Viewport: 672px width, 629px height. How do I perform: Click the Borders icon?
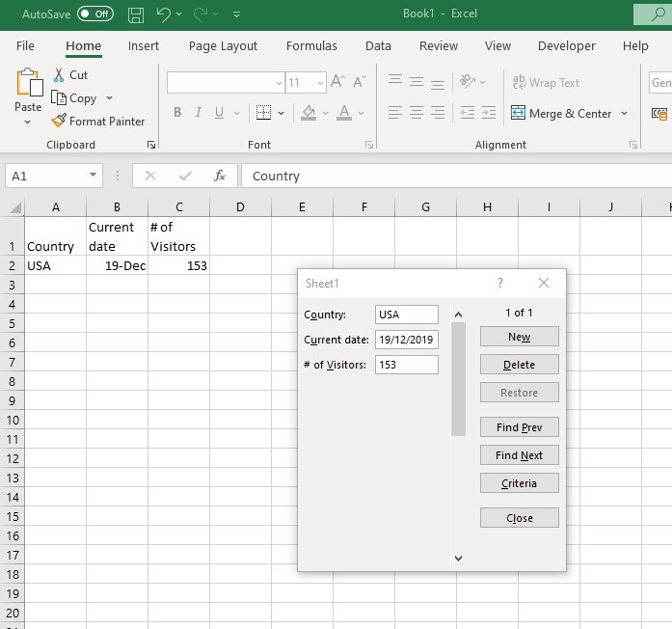[263, 113]
